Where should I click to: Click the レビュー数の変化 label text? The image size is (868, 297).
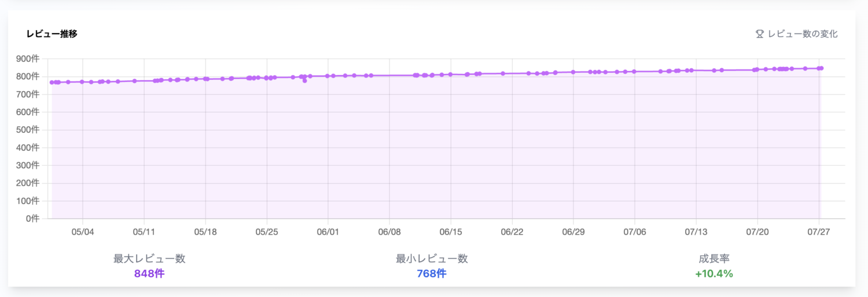[803, 34]
